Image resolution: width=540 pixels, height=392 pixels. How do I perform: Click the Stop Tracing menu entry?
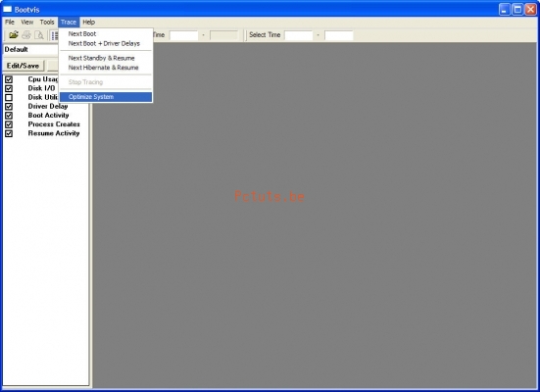[x=106, y=82]
